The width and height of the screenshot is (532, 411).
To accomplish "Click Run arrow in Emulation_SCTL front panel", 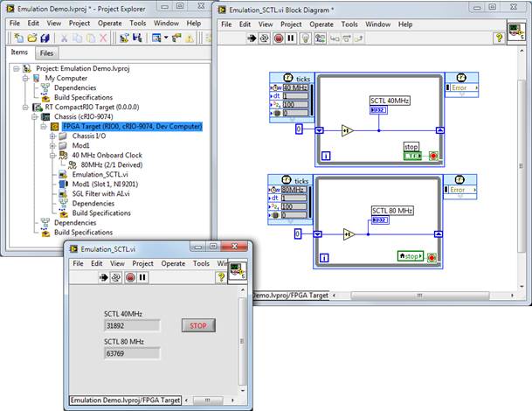I will point(102,277).
